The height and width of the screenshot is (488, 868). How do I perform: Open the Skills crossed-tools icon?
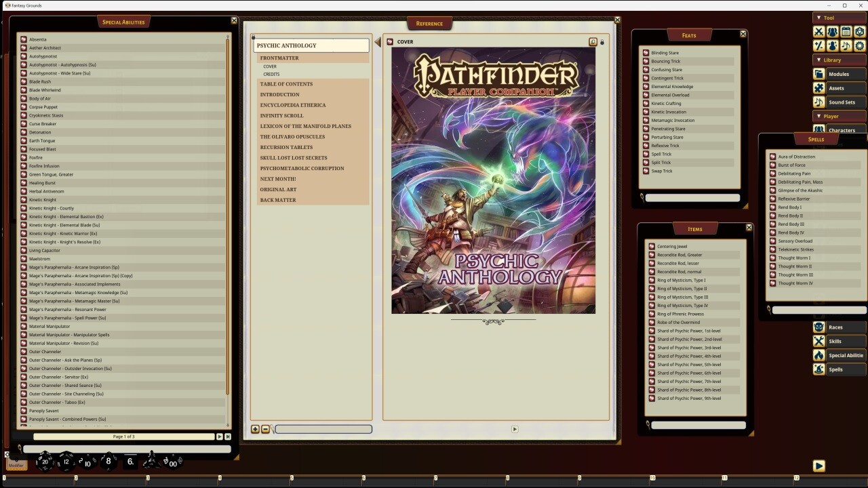click(x=818, y=341)
